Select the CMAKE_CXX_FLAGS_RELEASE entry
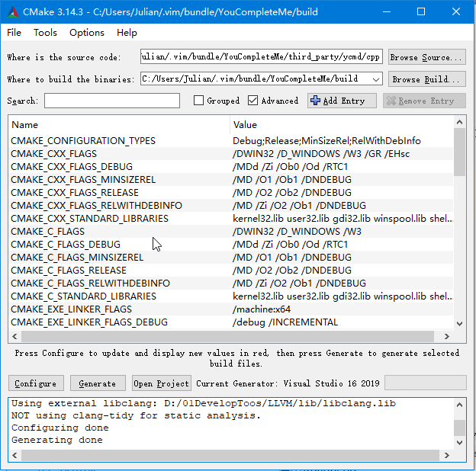This screenshot has width=476, height=471. point(75,193)
